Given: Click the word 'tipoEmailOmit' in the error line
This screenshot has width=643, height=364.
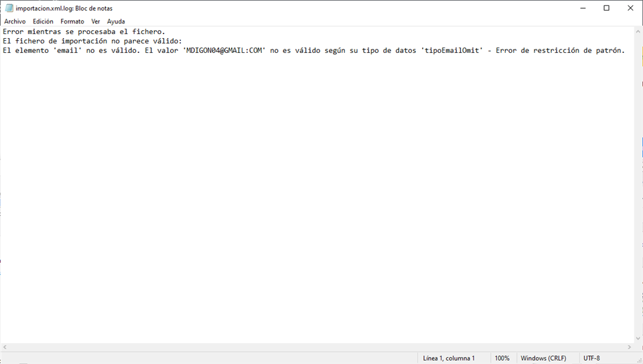Looking at the screenshot, I should pyautogui.click(x=452, y=50).
